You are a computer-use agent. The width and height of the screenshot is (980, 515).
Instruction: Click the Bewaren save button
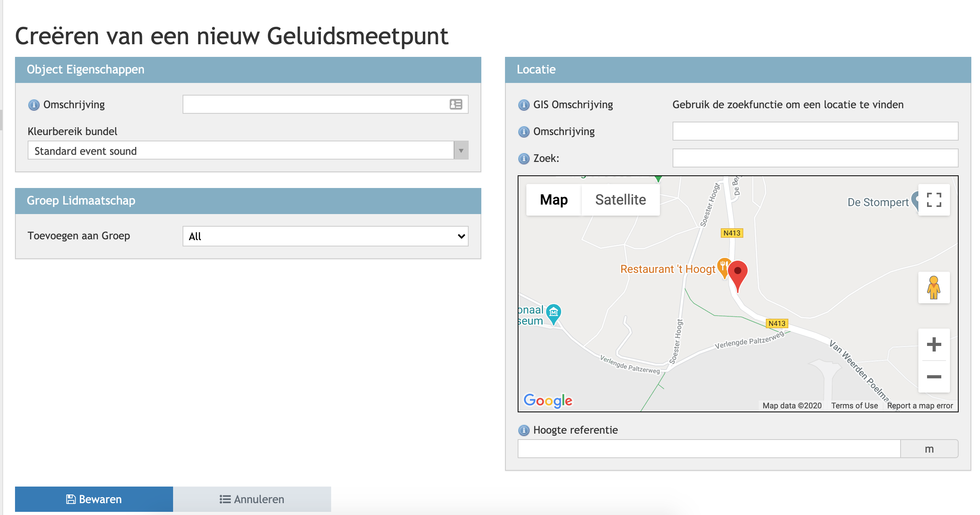94,499
